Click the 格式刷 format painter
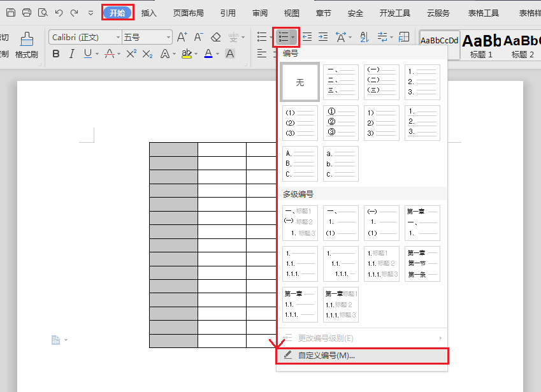The image size is (541, 392). coord(27,45)
